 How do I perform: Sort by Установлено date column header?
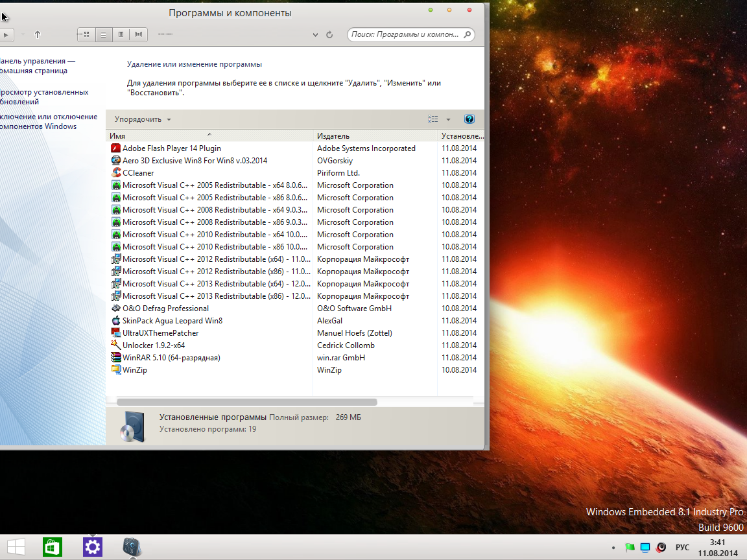tap(461, 135)
